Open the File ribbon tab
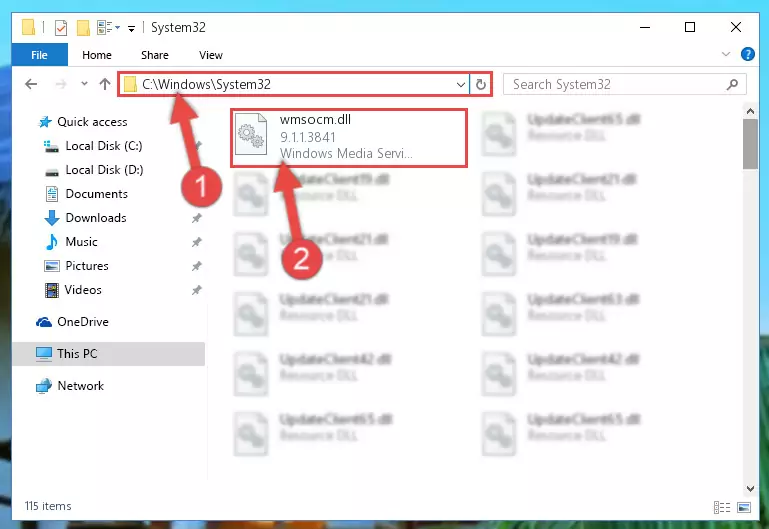Screen dimensions: 769x529 [x=39, y=55]
